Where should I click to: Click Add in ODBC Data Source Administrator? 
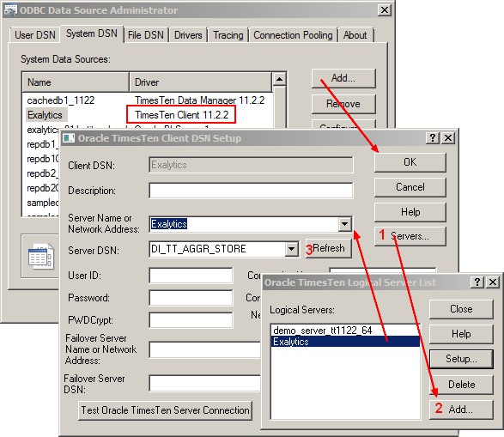coord(343,78)
